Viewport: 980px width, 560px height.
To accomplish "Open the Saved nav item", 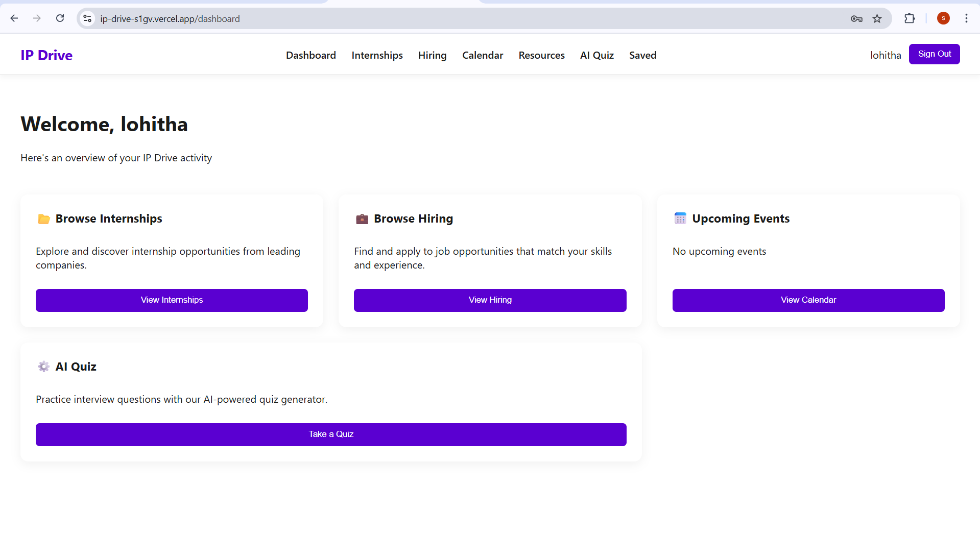I will [642, 55].
